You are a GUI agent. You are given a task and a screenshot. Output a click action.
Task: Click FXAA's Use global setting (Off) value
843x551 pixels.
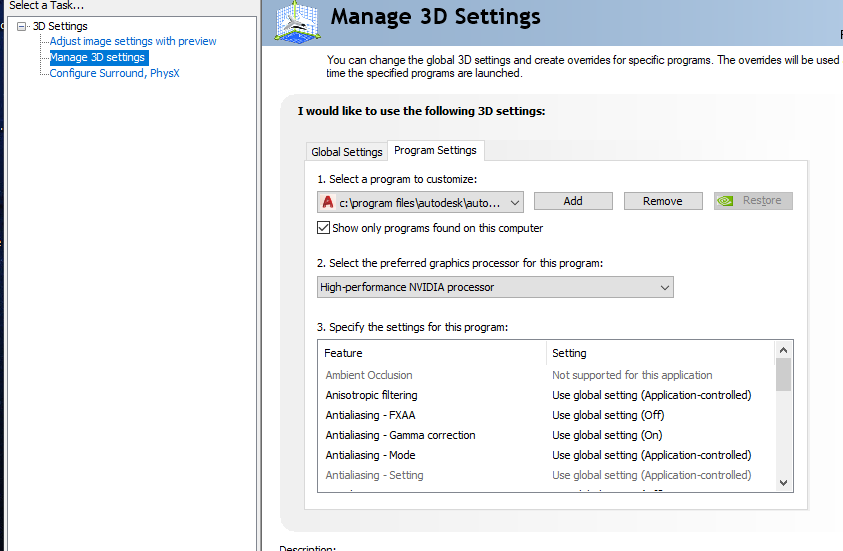coord(608,415)
